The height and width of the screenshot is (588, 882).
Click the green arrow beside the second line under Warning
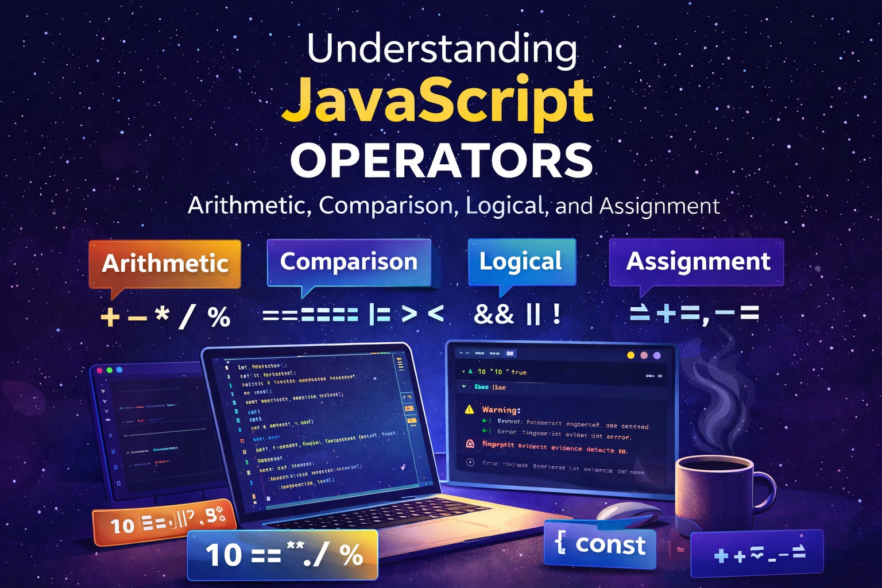[486, 430]
